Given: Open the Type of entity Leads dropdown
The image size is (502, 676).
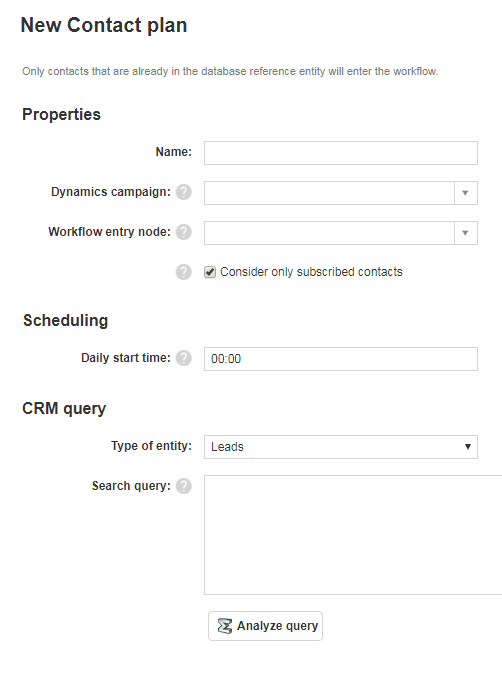Looking at the screenshot, I should (341, 447).
